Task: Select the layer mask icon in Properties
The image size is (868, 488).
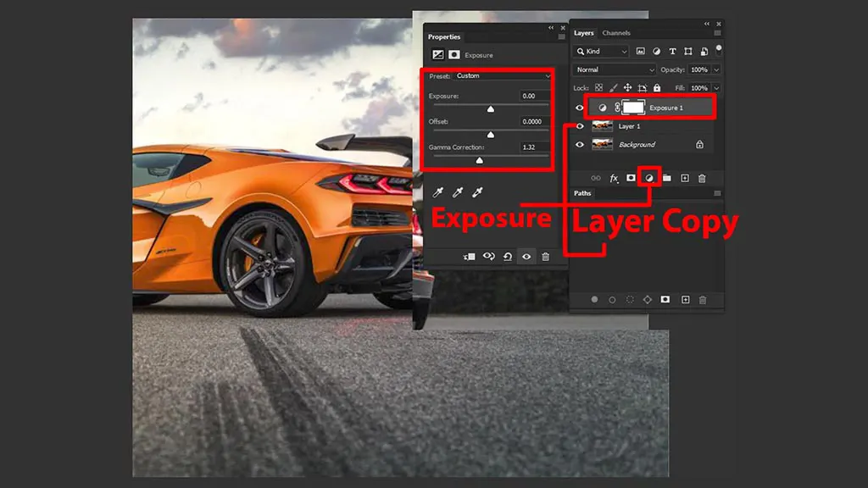Action: click(454, 55)
